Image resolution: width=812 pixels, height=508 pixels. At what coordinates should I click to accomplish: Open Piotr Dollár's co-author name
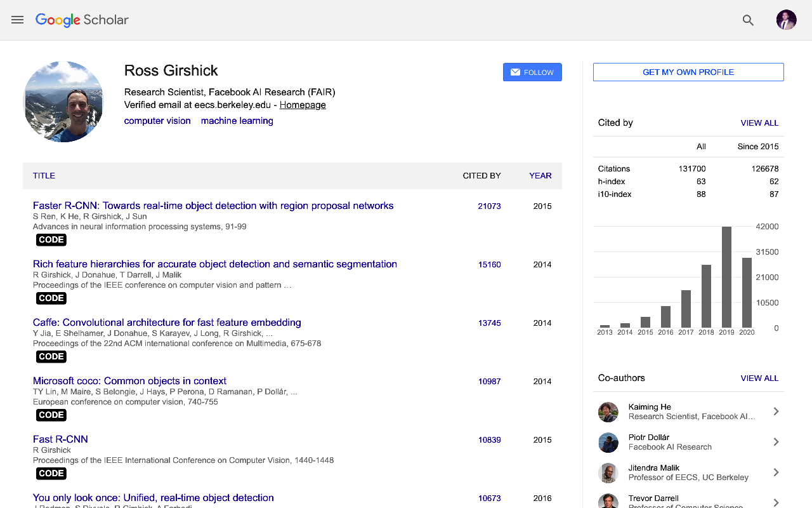pos(649,438)
